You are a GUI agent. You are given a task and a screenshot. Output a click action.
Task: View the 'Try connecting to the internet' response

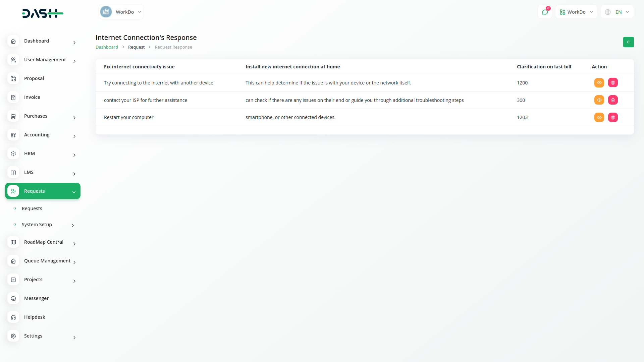(x=599, y=83)
